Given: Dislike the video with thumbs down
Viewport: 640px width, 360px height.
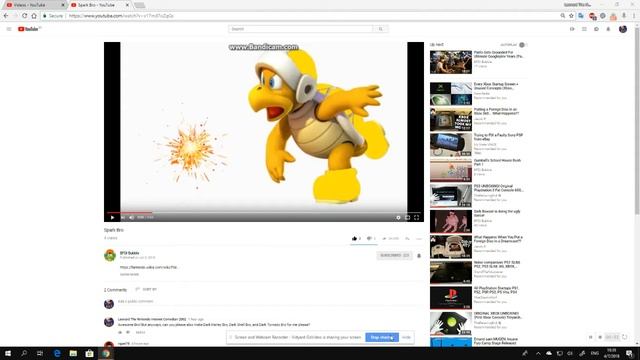Looking at the screenshot, I should [x=369, y=238].
